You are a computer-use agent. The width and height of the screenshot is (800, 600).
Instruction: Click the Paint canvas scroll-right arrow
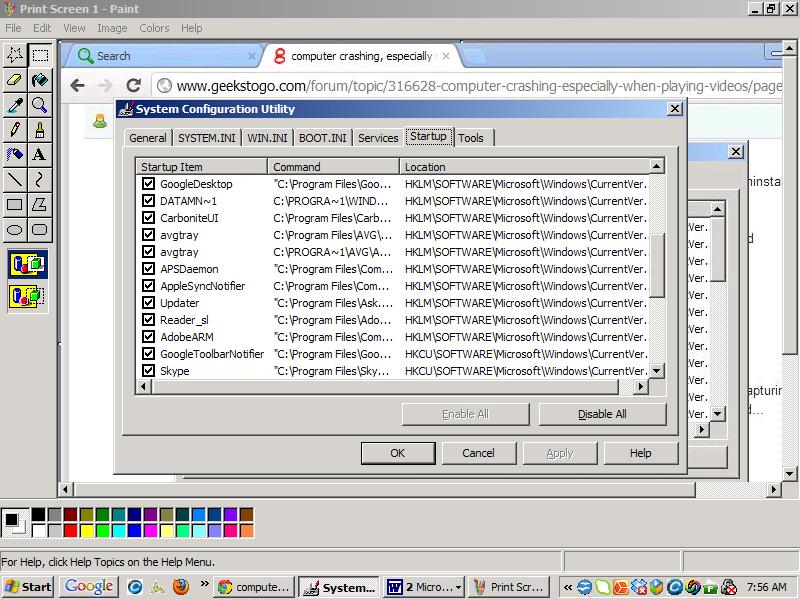(x=774, y=490)
